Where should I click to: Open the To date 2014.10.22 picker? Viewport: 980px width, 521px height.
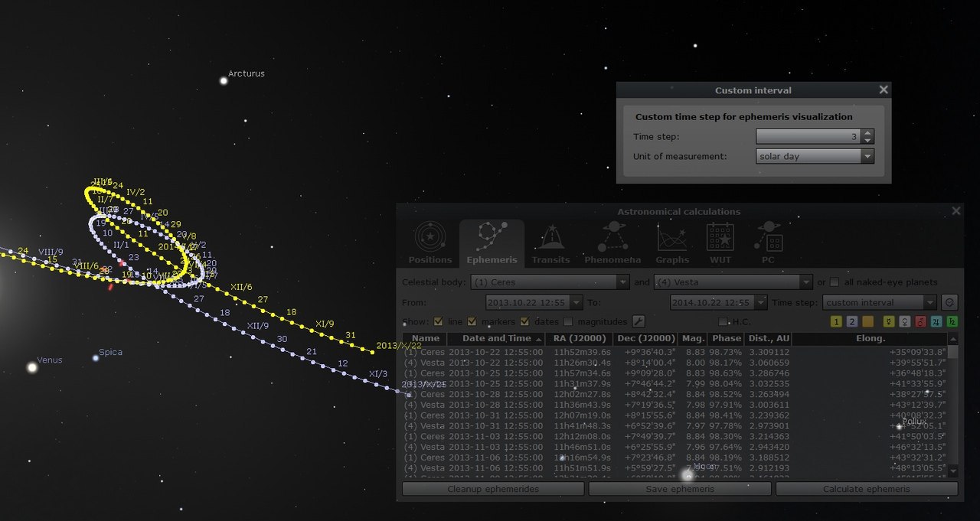click(718, 302)
